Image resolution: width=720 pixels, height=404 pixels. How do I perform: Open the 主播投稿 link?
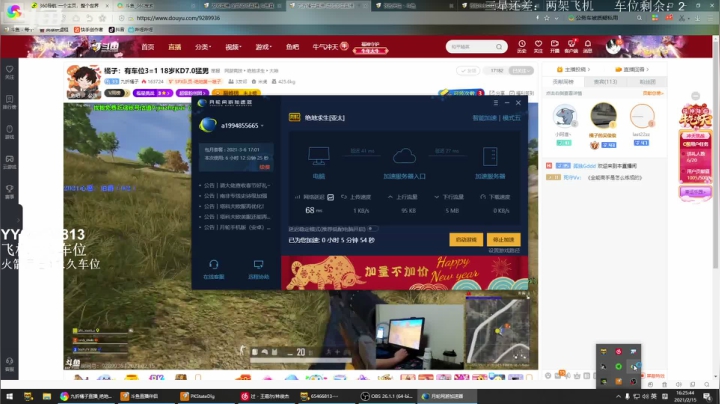click(x=573, y=70)
